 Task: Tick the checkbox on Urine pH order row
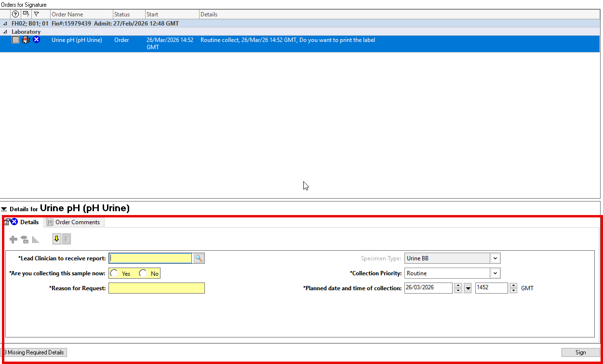click(x=16, y=40)
